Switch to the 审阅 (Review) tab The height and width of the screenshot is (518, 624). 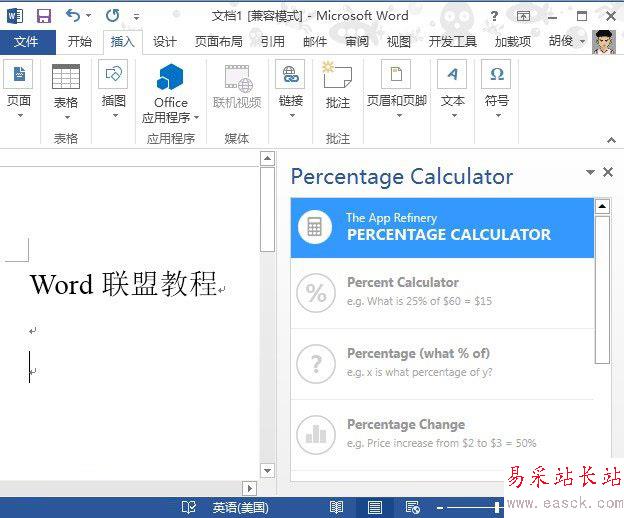tap(357, 41)
